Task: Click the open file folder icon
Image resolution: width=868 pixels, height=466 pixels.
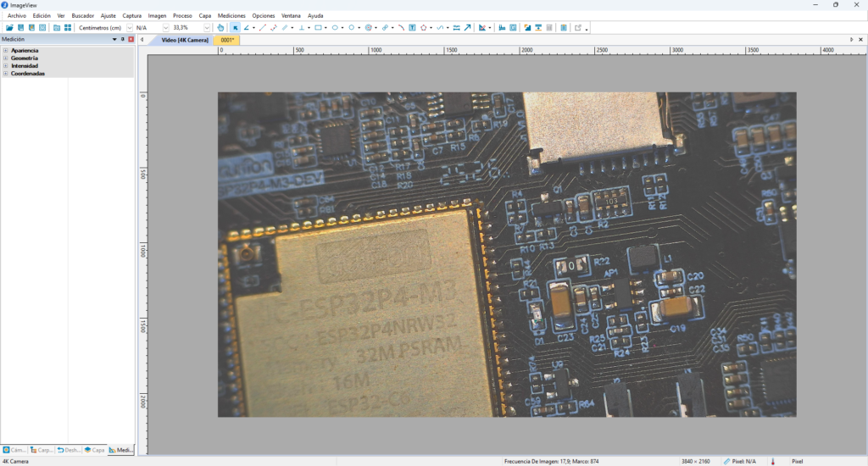Action: [9, 28]
